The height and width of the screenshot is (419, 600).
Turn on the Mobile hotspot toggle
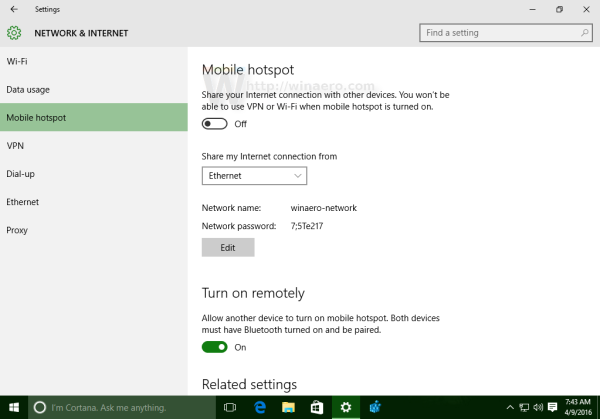coord(214,124)
